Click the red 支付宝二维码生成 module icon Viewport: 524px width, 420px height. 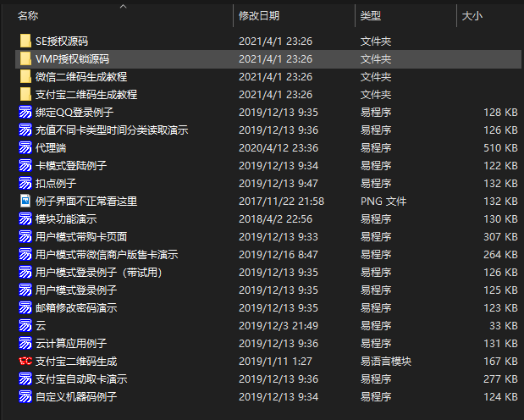[x=25, y=361]
